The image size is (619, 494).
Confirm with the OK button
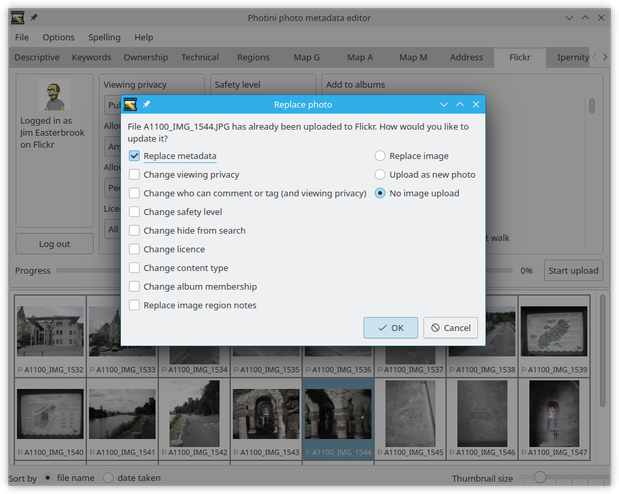pyautogui.click(x=390, y=328)
